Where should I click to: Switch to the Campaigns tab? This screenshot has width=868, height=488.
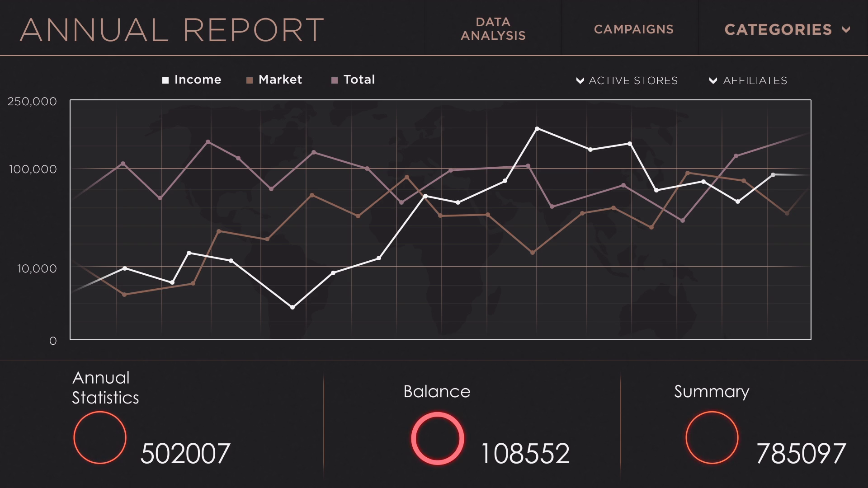pyautogui.click(x=633, y=29)
